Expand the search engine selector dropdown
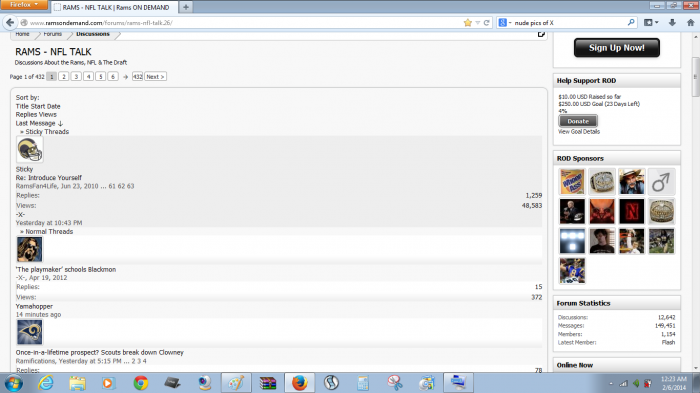Viewport: 700px width, 393px height. click(504, 23)
